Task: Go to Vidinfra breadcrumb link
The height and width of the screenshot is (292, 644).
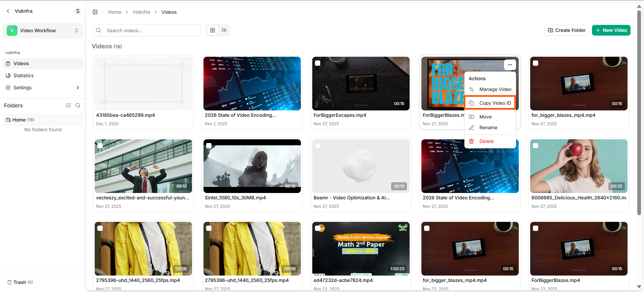Action: pyautogui.click(x=141, y=12)
